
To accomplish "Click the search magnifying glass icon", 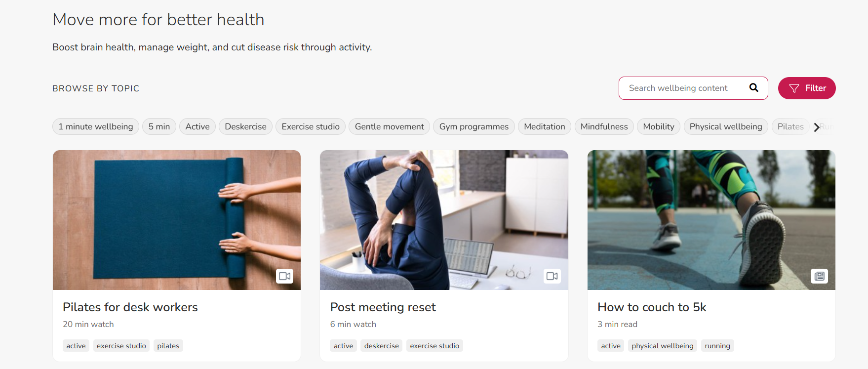I will [x=753, y=88].
